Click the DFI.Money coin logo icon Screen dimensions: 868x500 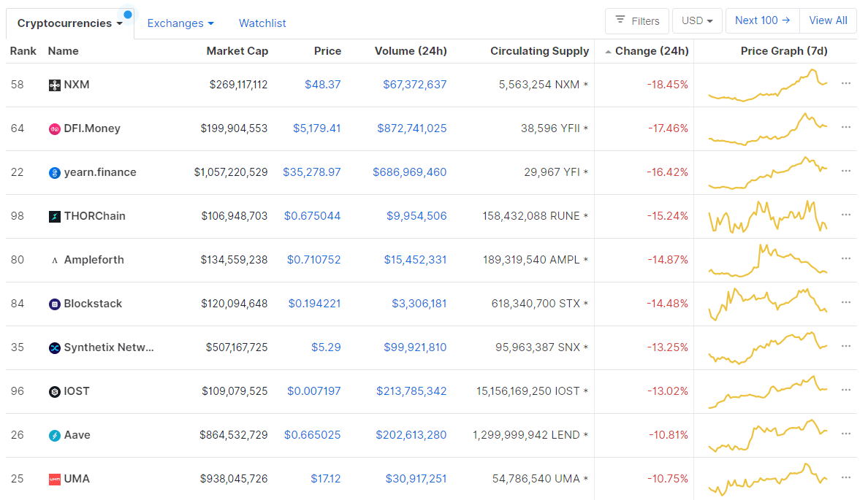click(x=54, y=129)
